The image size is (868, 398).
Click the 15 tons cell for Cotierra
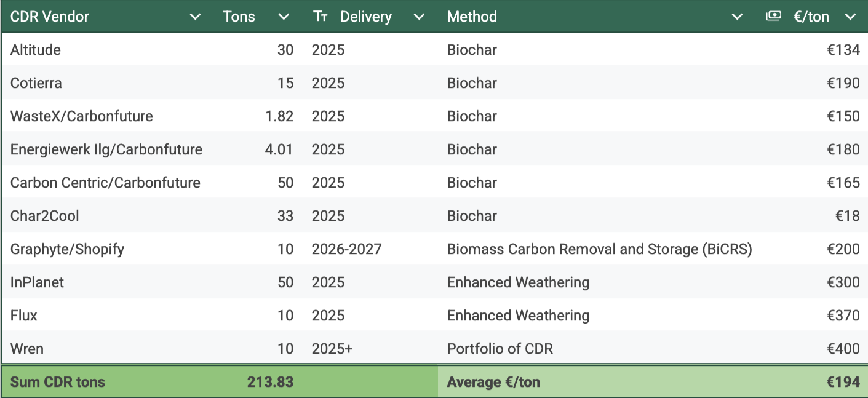click(285, 83)
